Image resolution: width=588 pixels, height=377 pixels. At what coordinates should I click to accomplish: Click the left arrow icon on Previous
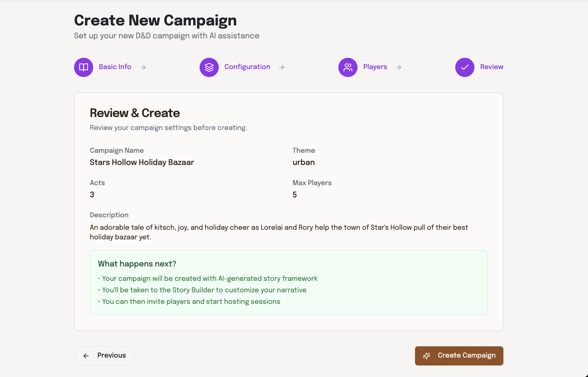pyautogui.click(x=86, y=356)
